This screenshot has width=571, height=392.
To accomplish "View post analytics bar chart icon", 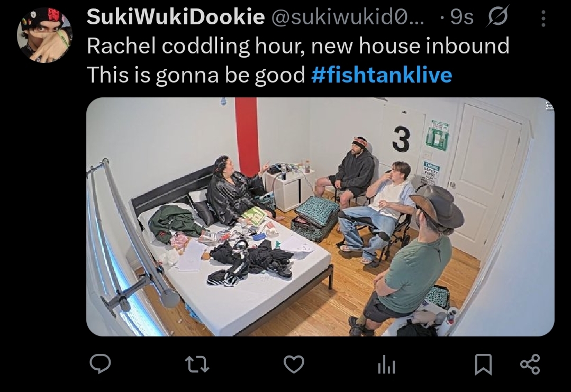I will 386,364.
